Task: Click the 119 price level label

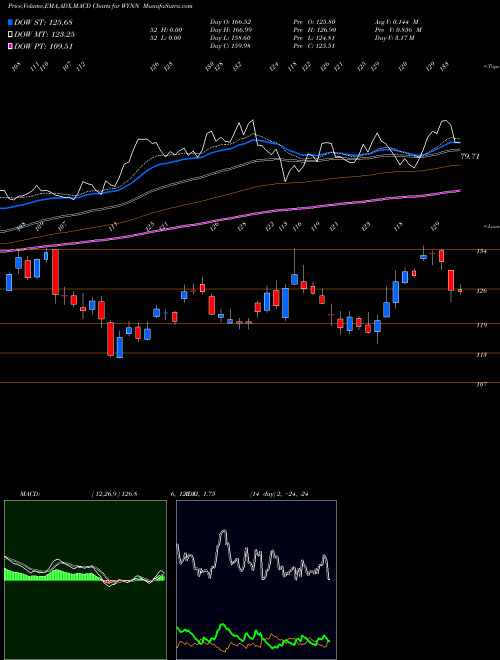Action: coord(481,325)
